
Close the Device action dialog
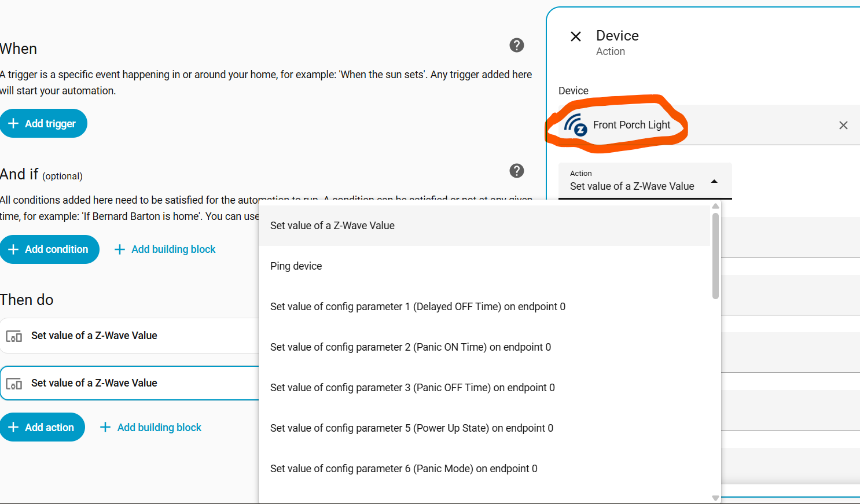click(576, 37)
